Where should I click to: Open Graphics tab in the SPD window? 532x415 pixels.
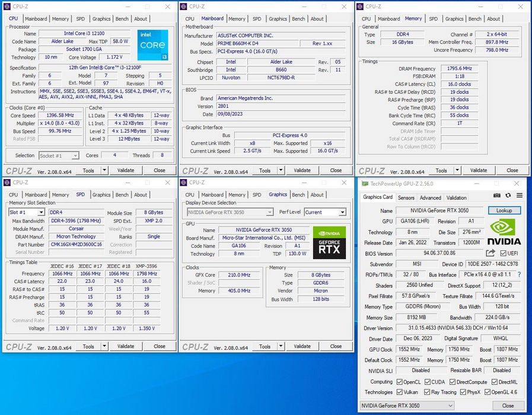[x=101, y=195]
